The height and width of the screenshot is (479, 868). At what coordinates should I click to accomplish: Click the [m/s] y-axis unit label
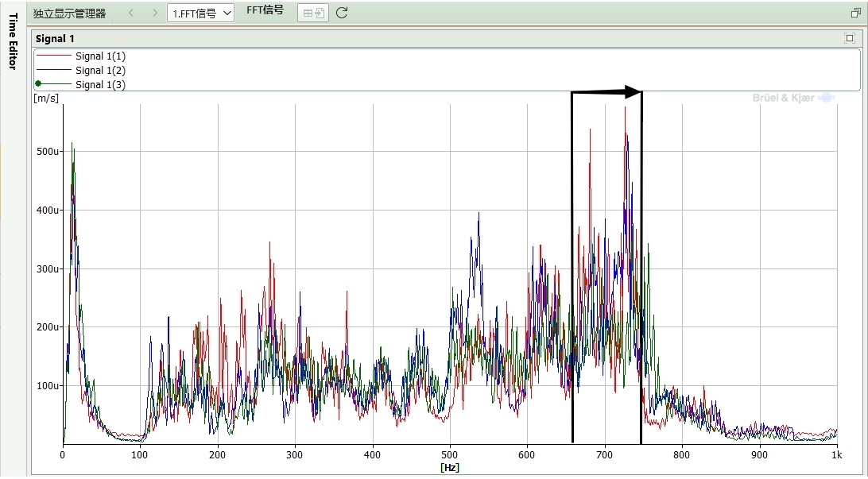[45, 99]
